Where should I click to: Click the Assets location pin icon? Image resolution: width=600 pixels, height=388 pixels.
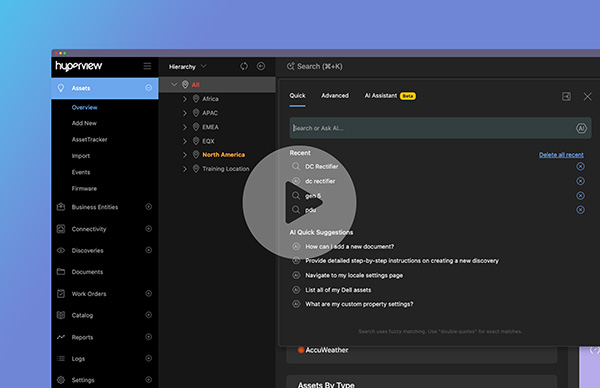point(61,88)
